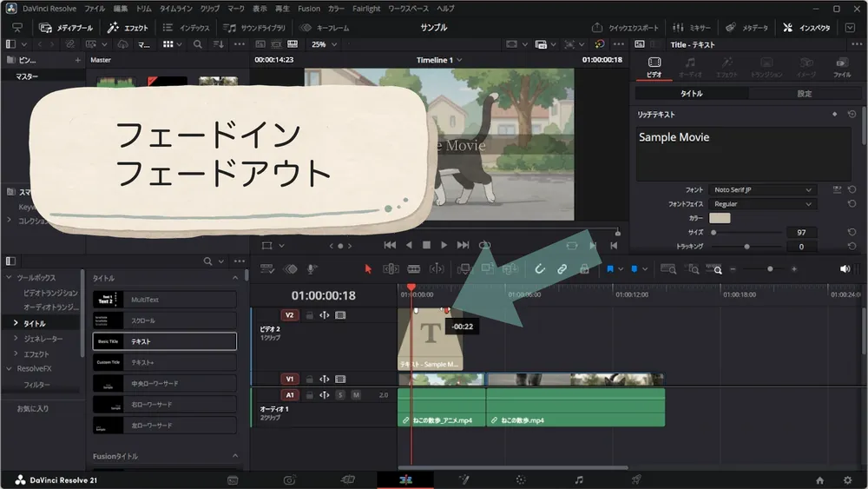Image resolution: width=868 pixels, height=489 pixels.
Task: Lock the V2 track
Action: (310, 315)
